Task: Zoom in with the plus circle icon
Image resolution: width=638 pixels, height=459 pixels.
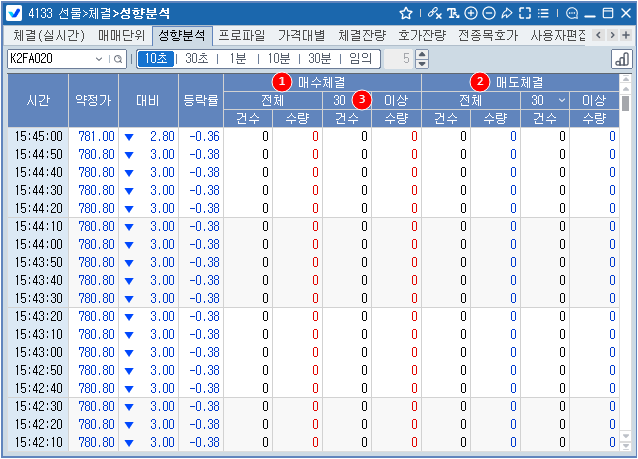Action: click(x=471, y=14)
